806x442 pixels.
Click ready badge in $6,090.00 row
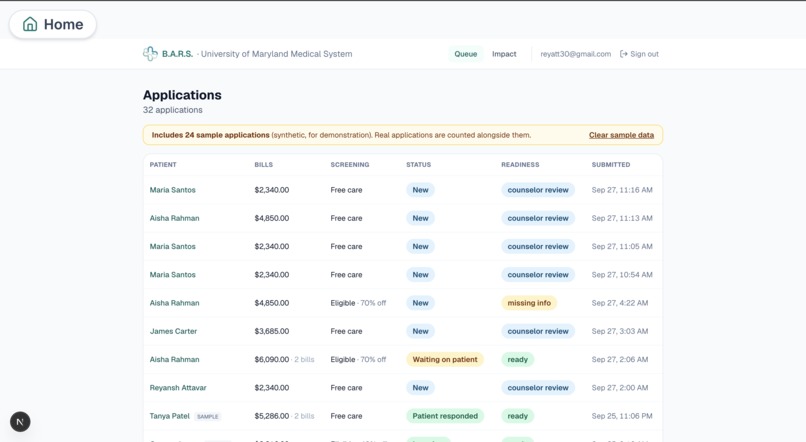pyautogui.click(x=518, y=359)
